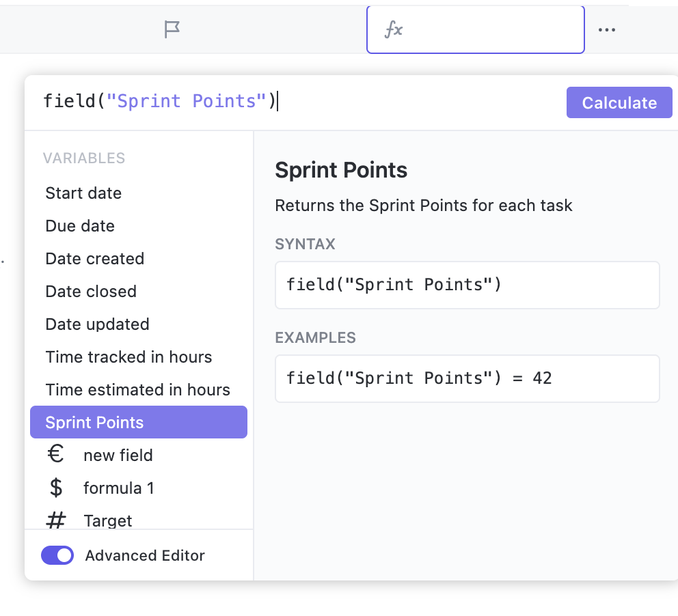Viewport: 678px width, 616px height.
Task: Select the Due date variable
Action: click(80, 226)
